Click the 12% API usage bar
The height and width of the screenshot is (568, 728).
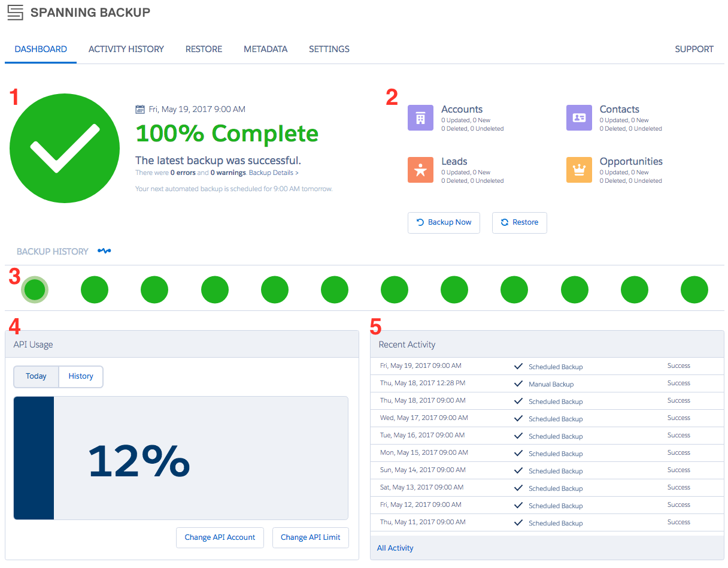(181, 458)
